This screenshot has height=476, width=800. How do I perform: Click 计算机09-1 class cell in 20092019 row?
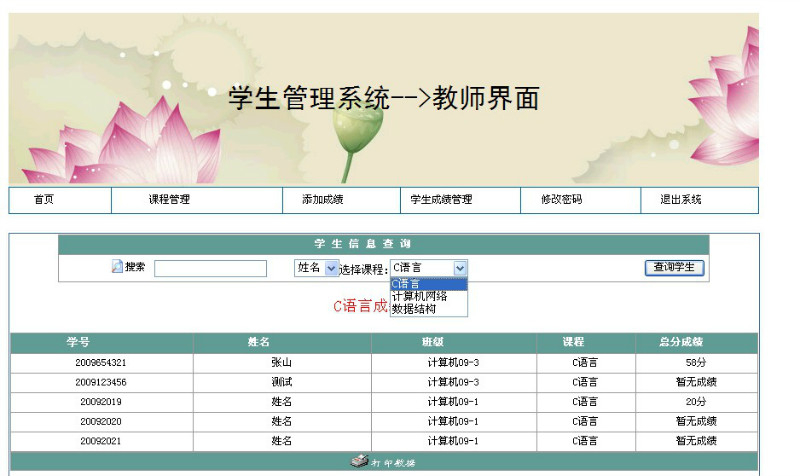tap(453, 402)
